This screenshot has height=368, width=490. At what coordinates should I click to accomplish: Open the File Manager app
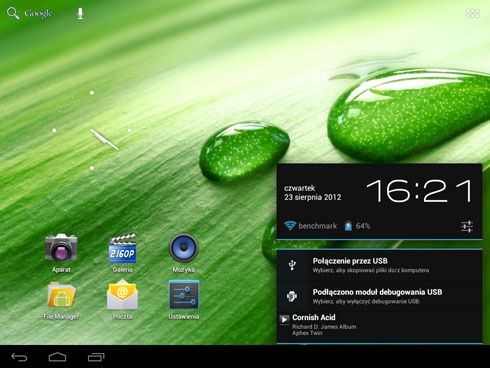pyautogui.click(x=61, y=301)
